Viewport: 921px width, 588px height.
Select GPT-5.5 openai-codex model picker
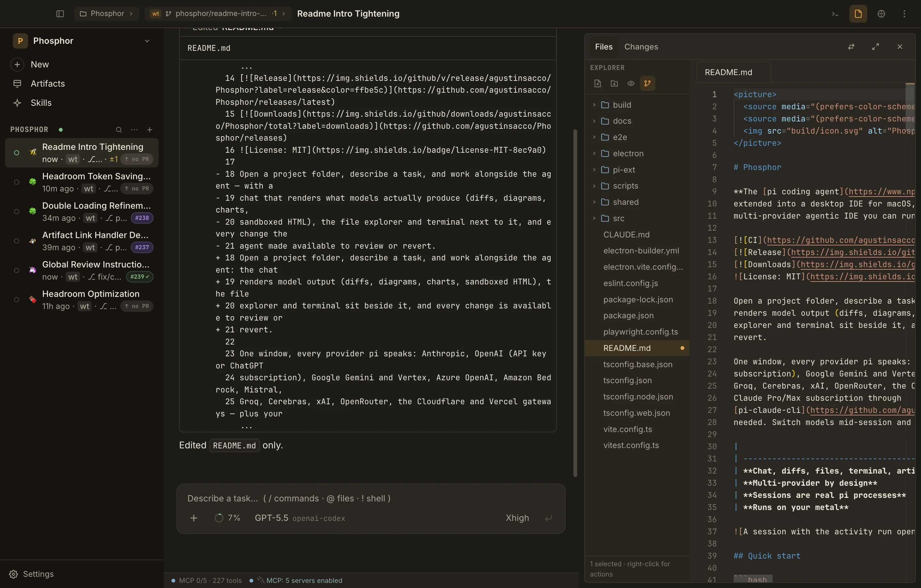pyautogui.click(x=300, y=518)
